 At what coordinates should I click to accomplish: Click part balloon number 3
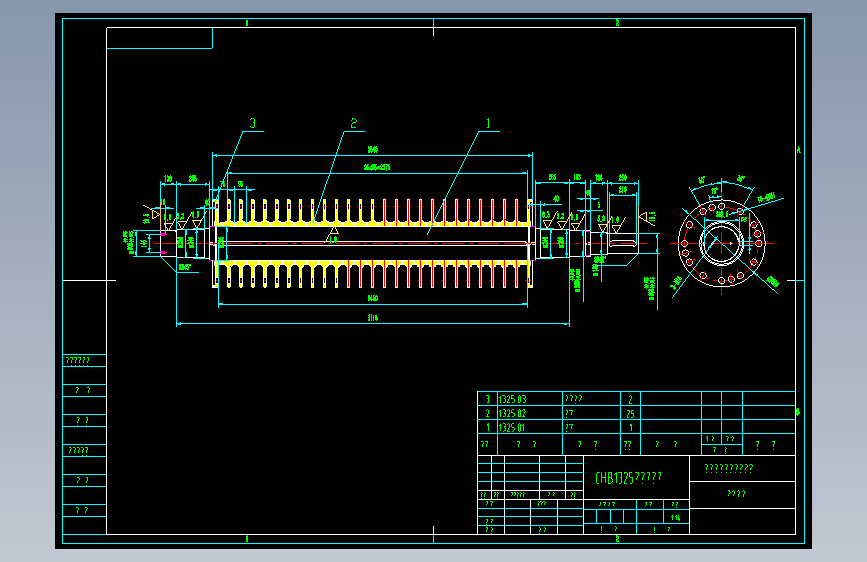click(x=253, y=123)
